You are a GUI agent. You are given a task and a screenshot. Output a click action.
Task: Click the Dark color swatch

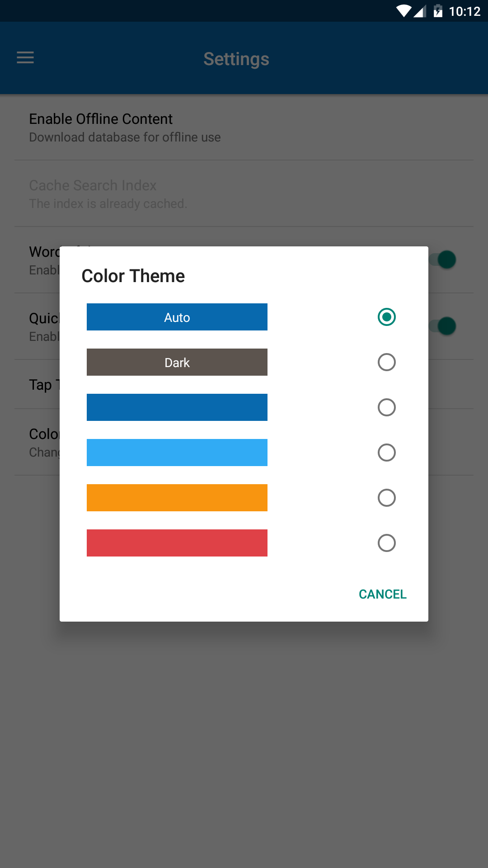177,362
